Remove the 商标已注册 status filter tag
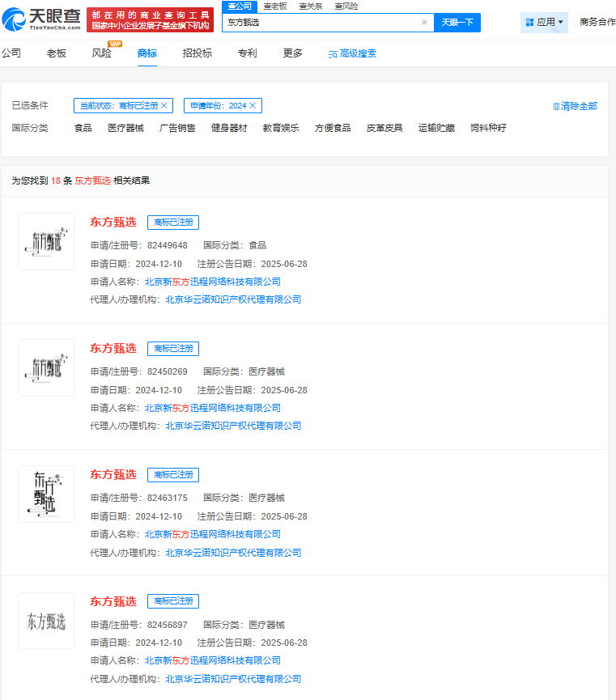 pos(164,106)
